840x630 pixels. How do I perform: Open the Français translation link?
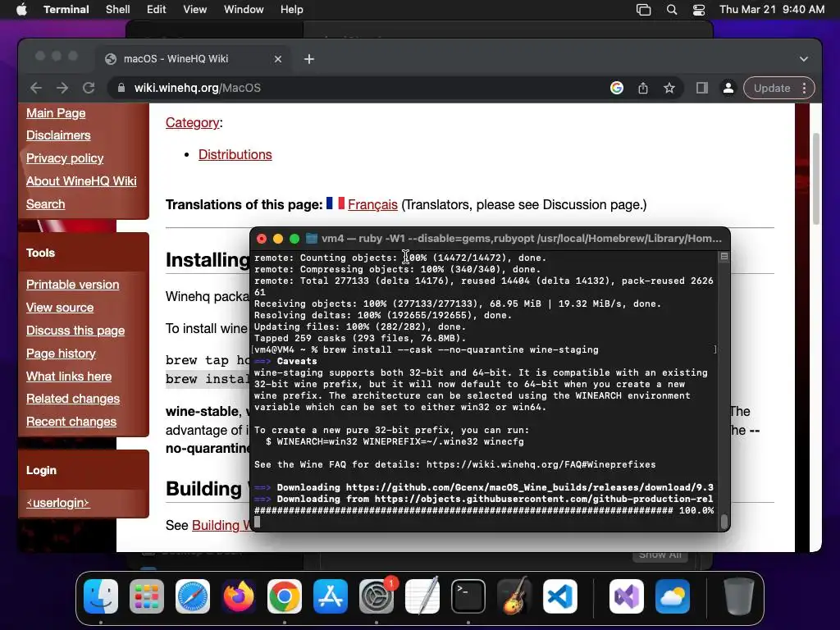pyautogui.click(x=372, y=204)
